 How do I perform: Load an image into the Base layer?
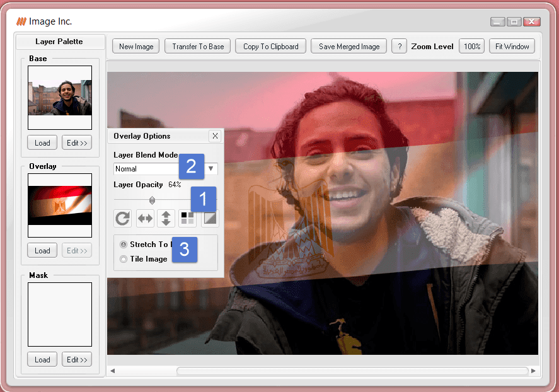click(42, 143)
